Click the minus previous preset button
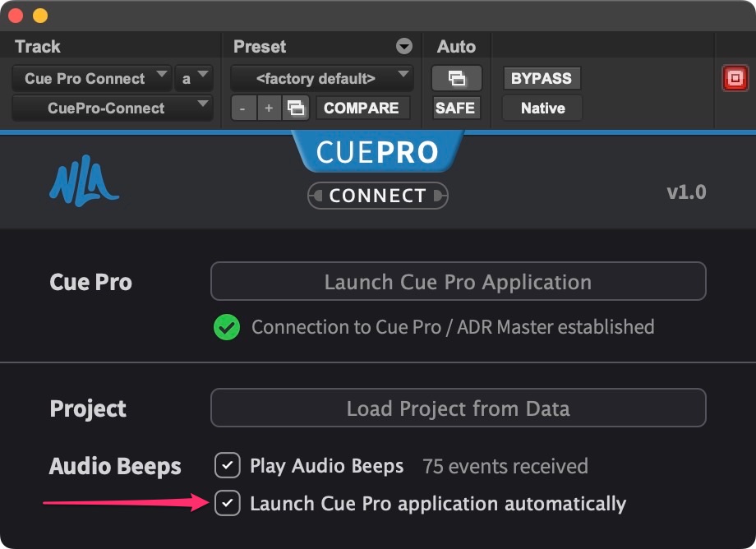Viewport: 756px width, 549px height. coord(242,108)
